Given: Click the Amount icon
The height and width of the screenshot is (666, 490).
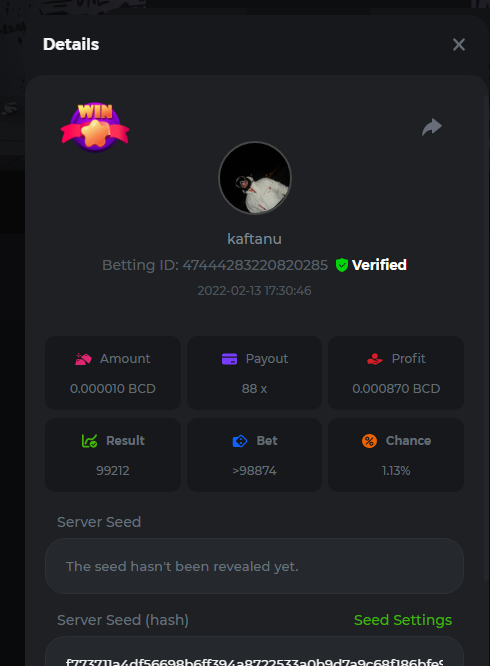Looking at the screenshot, I should (83, 359).
